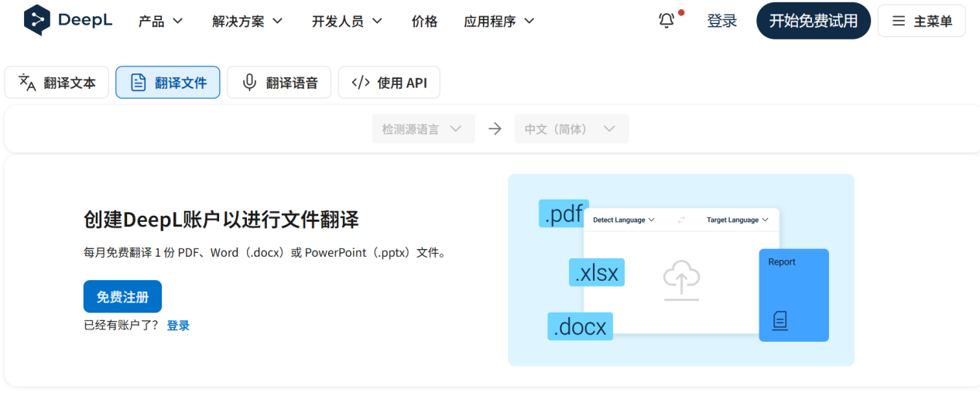Click the swap languages icon in illustration

(681, 220)
